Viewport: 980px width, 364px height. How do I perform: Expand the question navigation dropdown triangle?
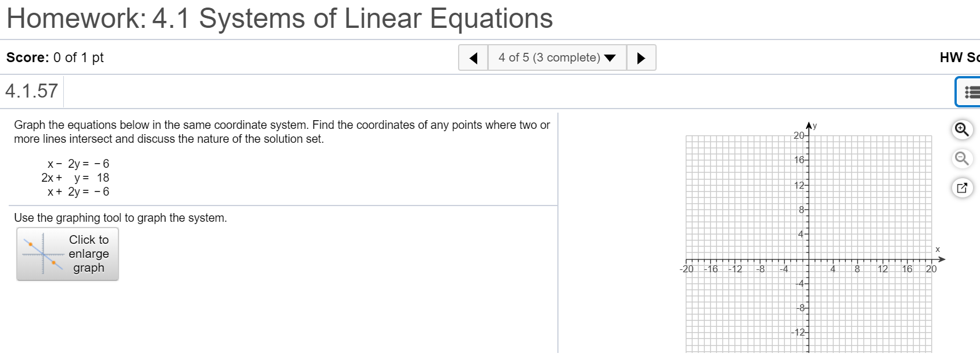(x=610, y=57)
